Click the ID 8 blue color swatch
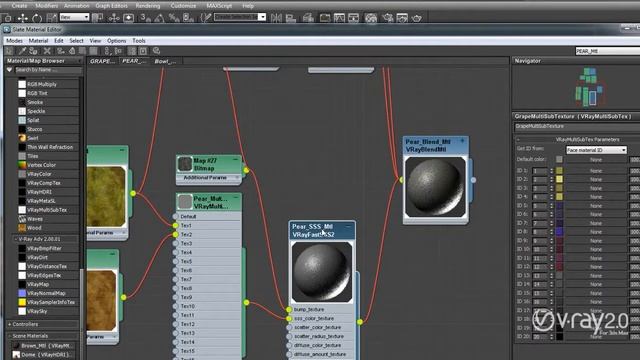 (x=559, y=232)
